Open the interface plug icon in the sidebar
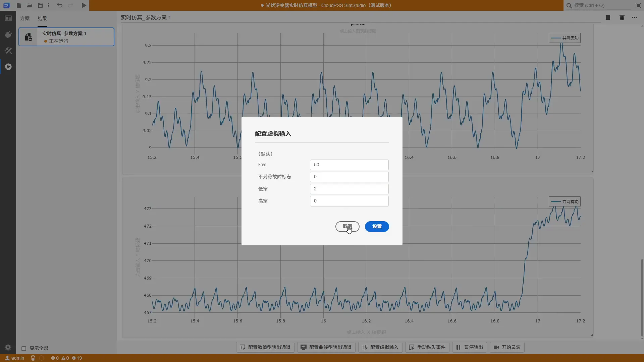The width and height of the screenshot is (644, 362). click(x=8, y=35)
